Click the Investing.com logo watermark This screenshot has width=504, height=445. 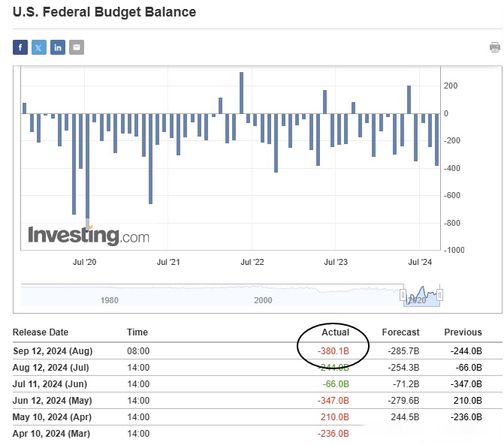pyautogui.click(x=89, y=236)
